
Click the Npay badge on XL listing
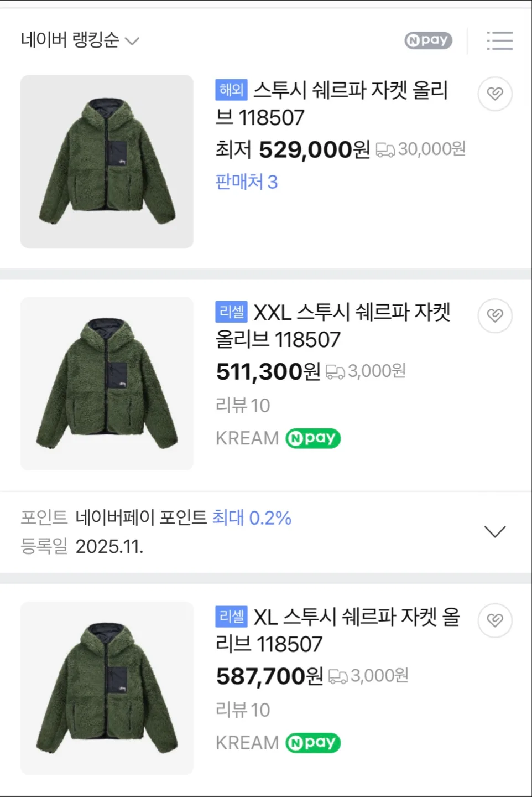tap(313, 743)
